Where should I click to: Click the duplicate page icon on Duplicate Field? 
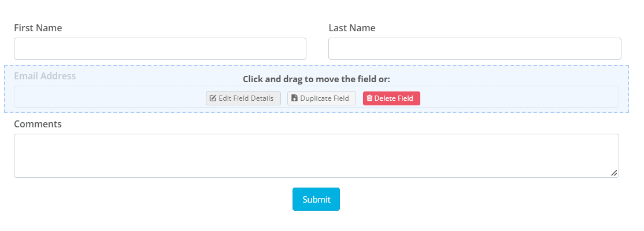pos(294,98)
